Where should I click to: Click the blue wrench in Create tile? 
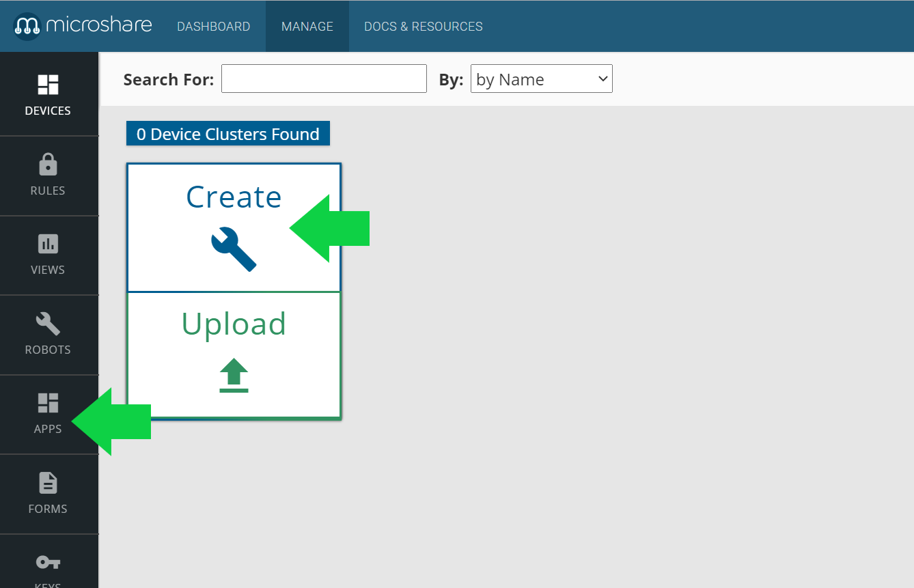[234, 249]
